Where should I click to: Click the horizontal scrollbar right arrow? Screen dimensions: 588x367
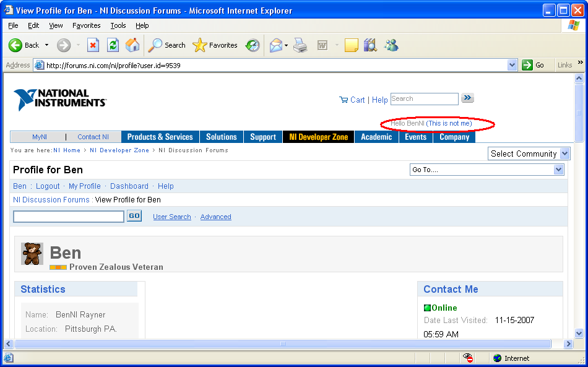(568, 343)
